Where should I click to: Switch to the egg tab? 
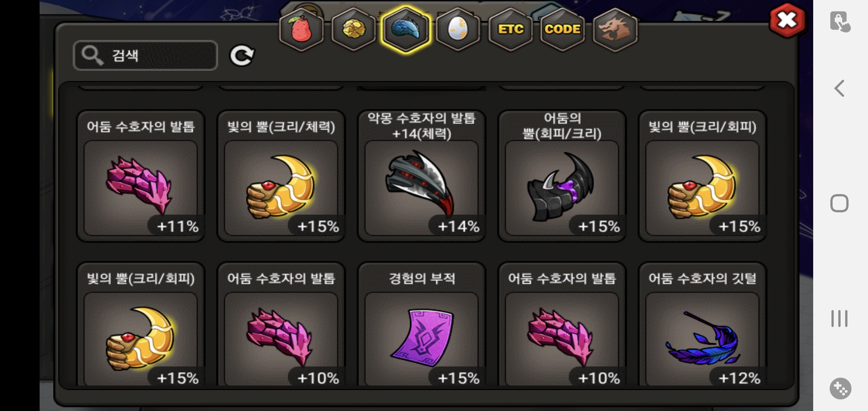458,29
